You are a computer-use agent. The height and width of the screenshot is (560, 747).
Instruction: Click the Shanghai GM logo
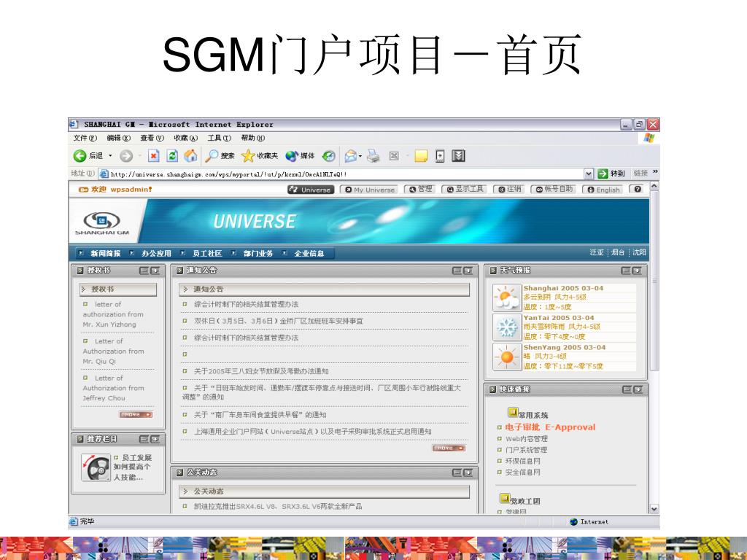102,223
